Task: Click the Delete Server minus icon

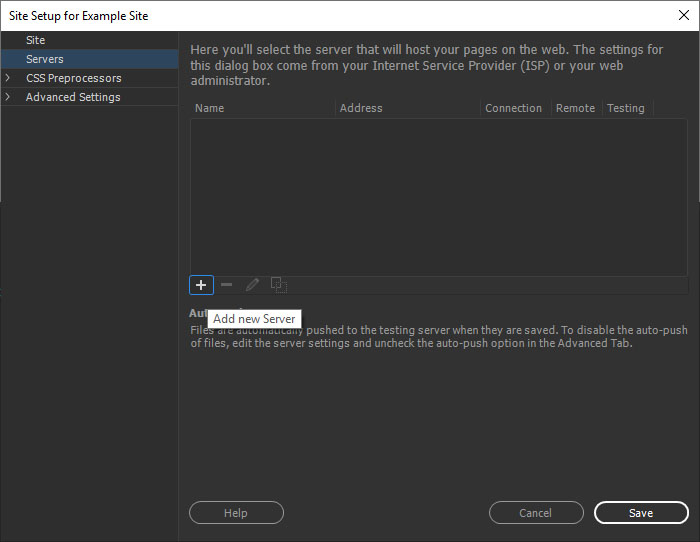Action: click(x=227, y=285)
